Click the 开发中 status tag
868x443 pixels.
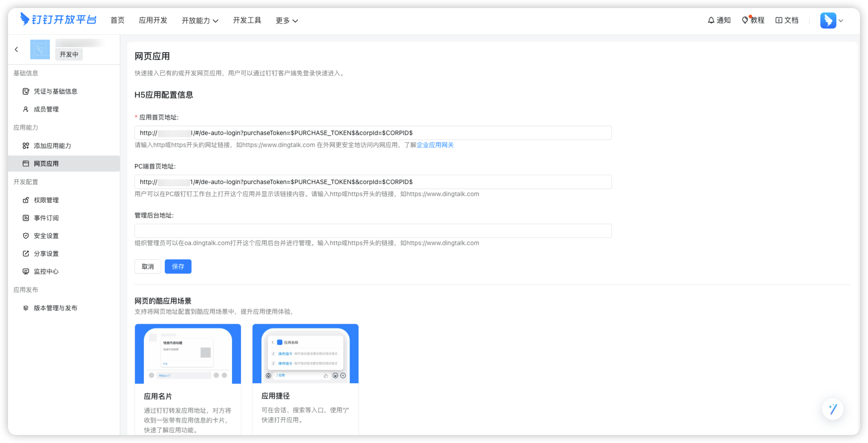click(x=69, y=54)
